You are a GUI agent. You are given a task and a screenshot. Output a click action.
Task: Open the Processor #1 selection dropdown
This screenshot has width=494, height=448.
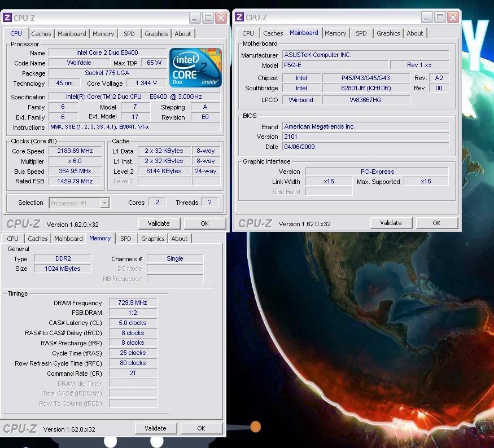[104, 203]
